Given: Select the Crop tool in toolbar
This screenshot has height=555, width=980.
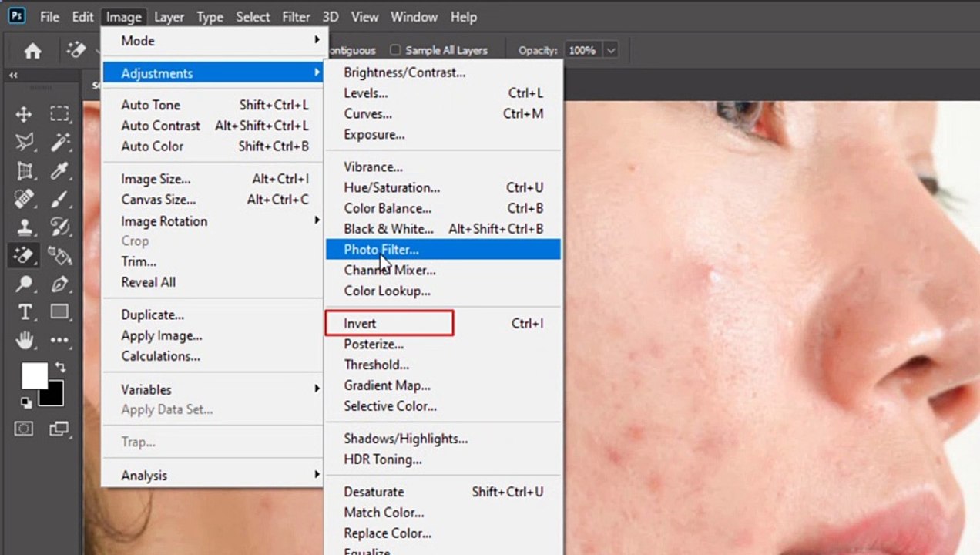Looking at the screenshot, I should [24, 171].
